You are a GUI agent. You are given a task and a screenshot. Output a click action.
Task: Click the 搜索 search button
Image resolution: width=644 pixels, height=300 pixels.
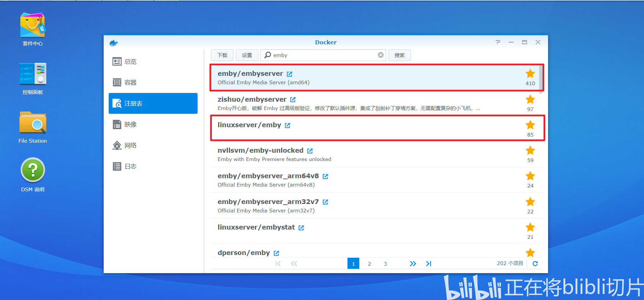399,55
